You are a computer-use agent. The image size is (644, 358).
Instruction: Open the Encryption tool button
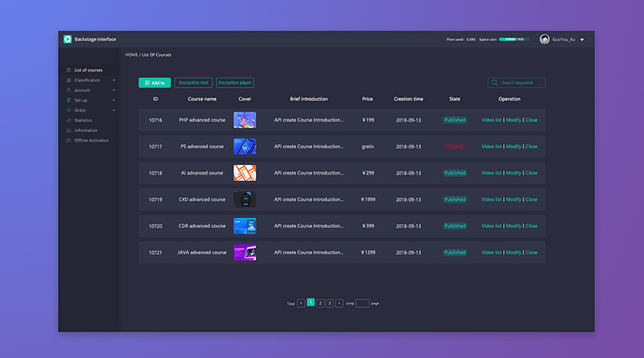click(x=193, y=83)
